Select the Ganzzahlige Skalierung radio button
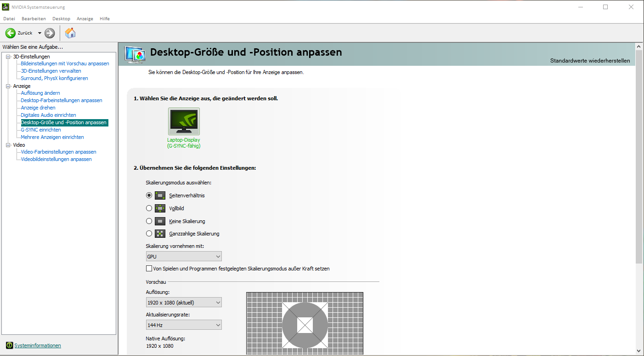644x356 pixels. click(x=149, y=234)
